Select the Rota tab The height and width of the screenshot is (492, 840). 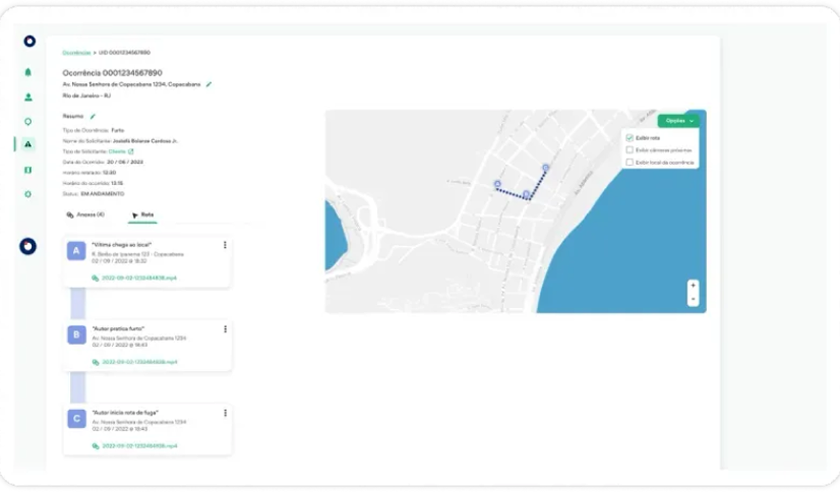(x=142, y=215)
